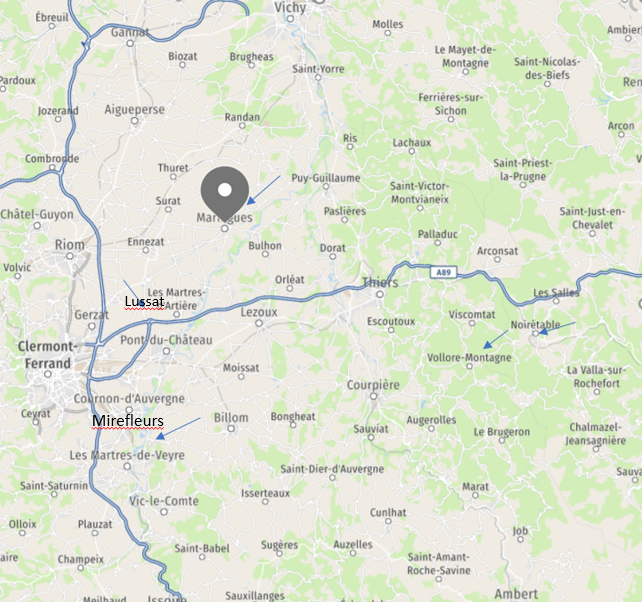Click the Noirétable town label

(x=535, y=325)
